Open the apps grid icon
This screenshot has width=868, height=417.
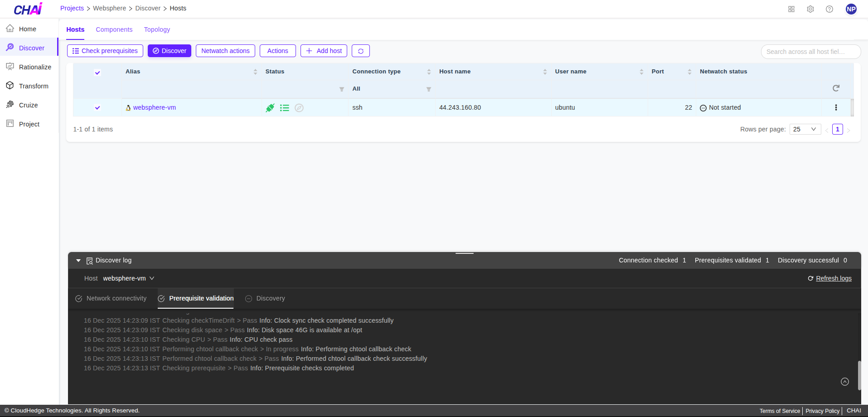(x=791, y=9)
